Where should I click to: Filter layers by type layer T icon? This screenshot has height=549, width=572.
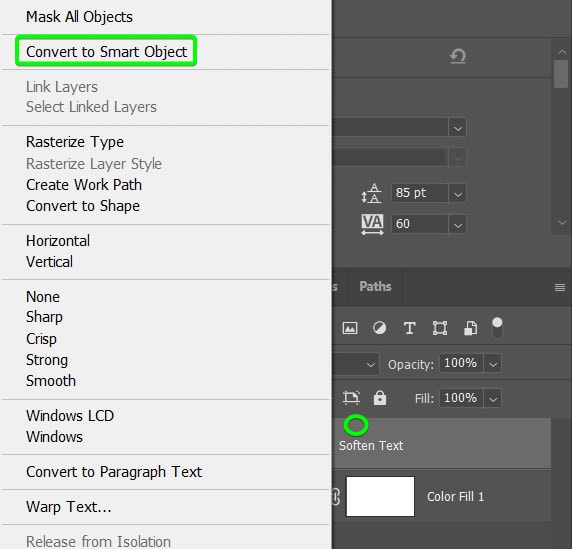409,328
